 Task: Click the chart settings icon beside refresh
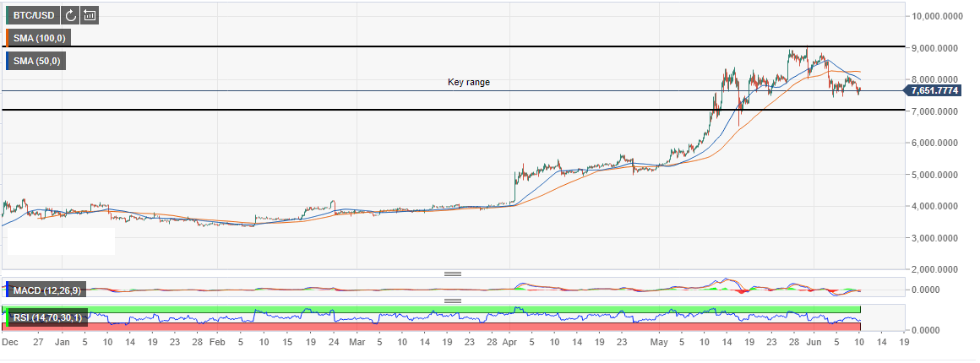[x=90, y=15]
